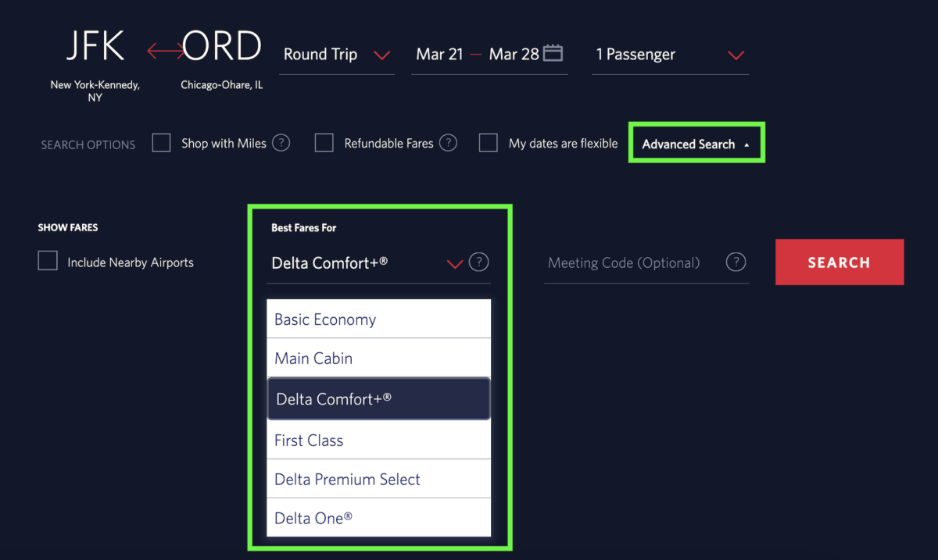Screen dimensions: 938x560
Task: Click the Meeting Code input field
Action: (x=624, y=262)
